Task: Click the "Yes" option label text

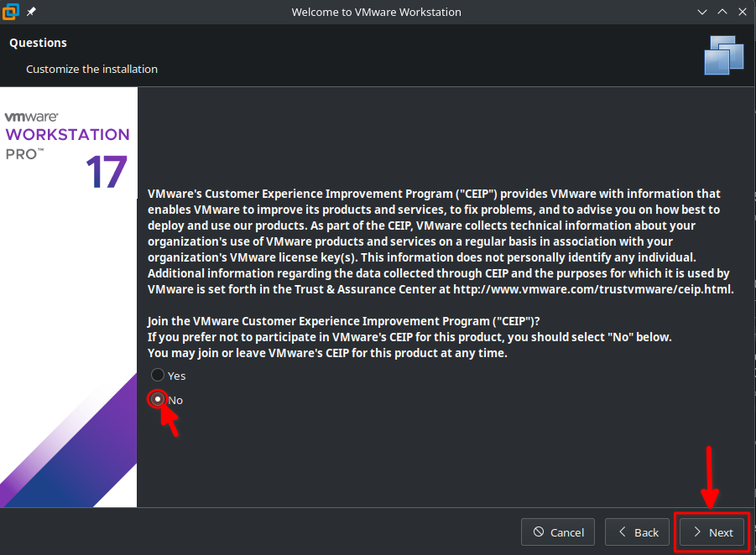Action: click(177, 376)
